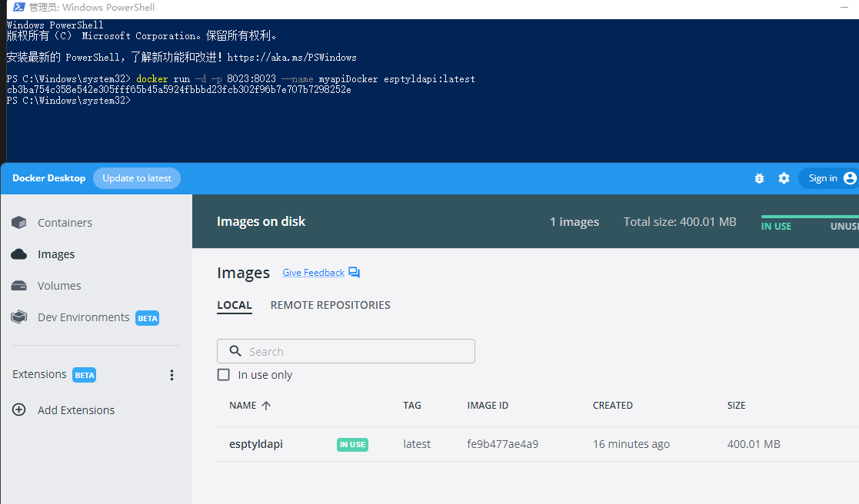Click the PowerShell window title icon
The width and height of the screenshot is (859, 504).
click(18, 7)
